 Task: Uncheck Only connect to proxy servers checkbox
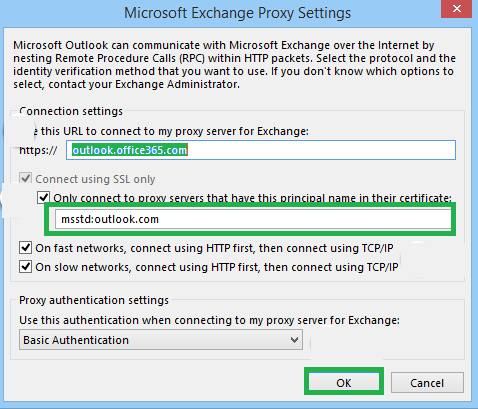(44, 197)
